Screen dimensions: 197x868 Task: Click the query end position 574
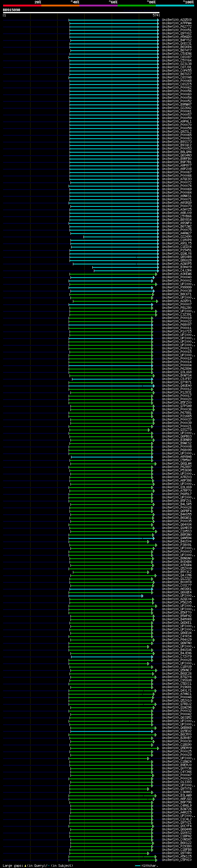pos(155,15)
